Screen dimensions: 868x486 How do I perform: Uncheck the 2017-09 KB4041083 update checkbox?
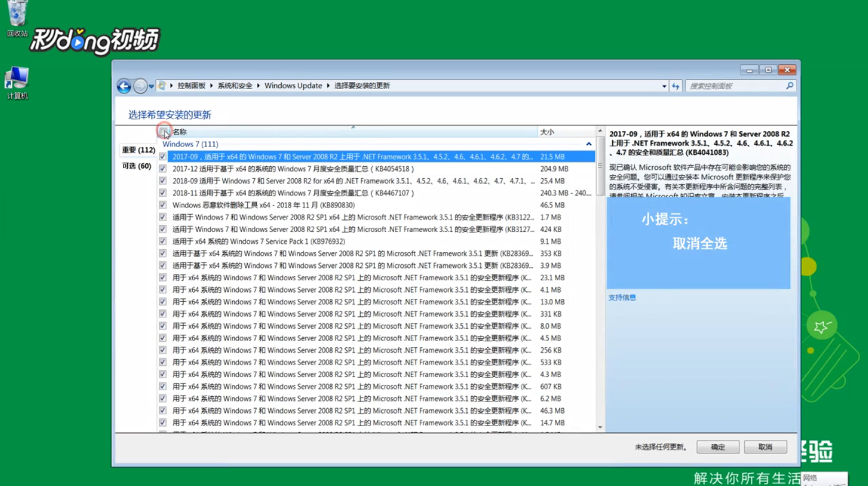163,157
